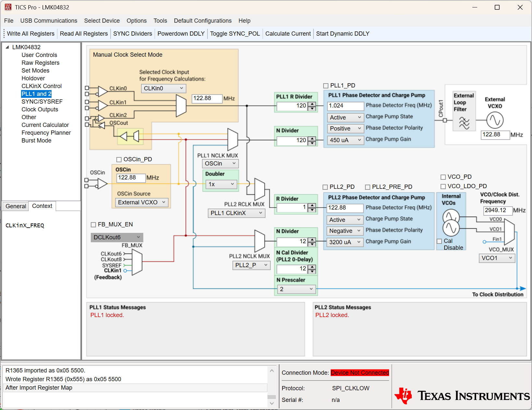Enable the PLL1_PD checkbox
Screen dimensions: 532x410
pos(326,86)
